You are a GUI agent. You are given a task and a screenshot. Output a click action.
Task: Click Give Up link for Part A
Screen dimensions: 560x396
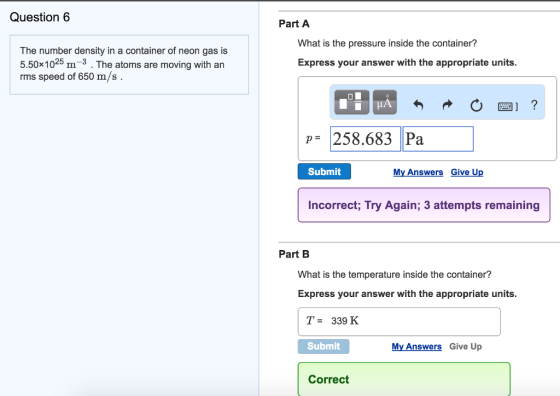tap(467, 172)
